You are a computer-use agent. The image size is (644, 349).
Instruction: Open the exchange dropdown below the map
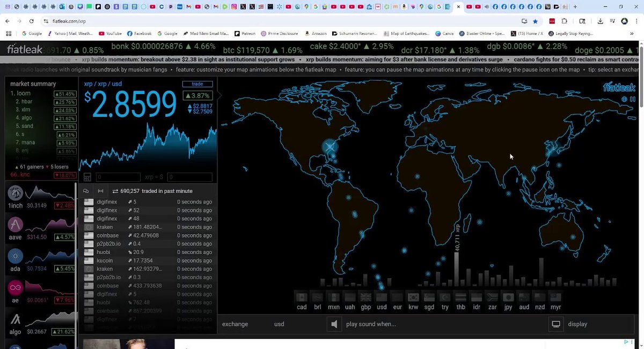[235, 324]
